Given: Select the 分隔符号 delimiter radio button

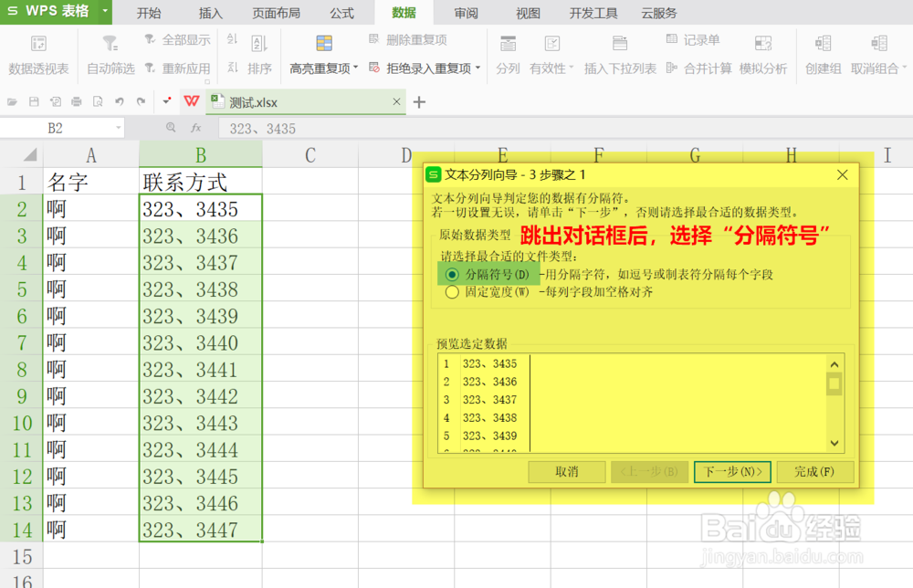Looking at the screenshot, I should click(x=452, y=274).
